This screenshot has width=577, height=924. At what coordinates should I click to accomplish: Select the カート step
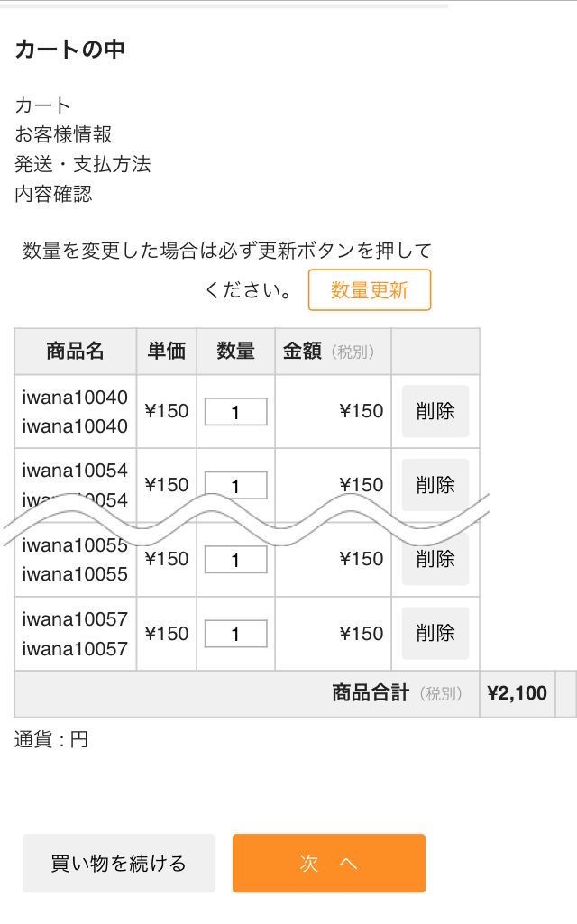click(x=42, y=105)
